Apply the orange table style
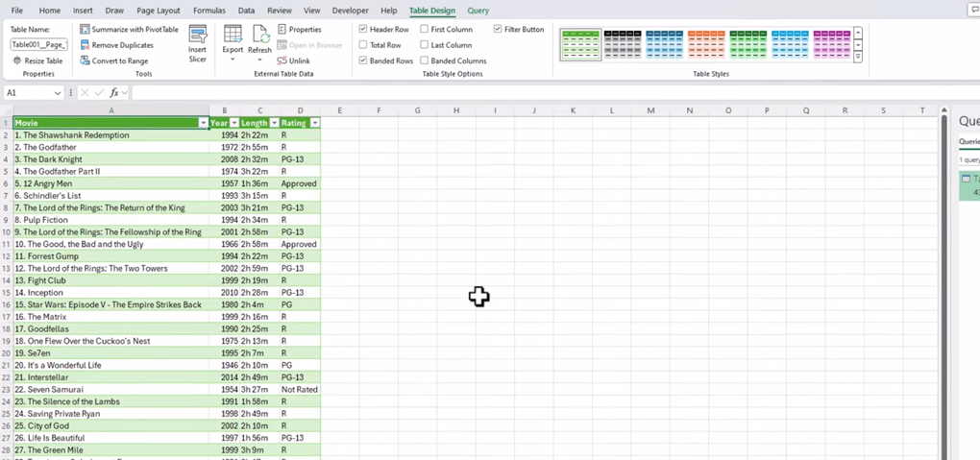The height and width of the screenshot is (460, 980). (x=705, y=44)
